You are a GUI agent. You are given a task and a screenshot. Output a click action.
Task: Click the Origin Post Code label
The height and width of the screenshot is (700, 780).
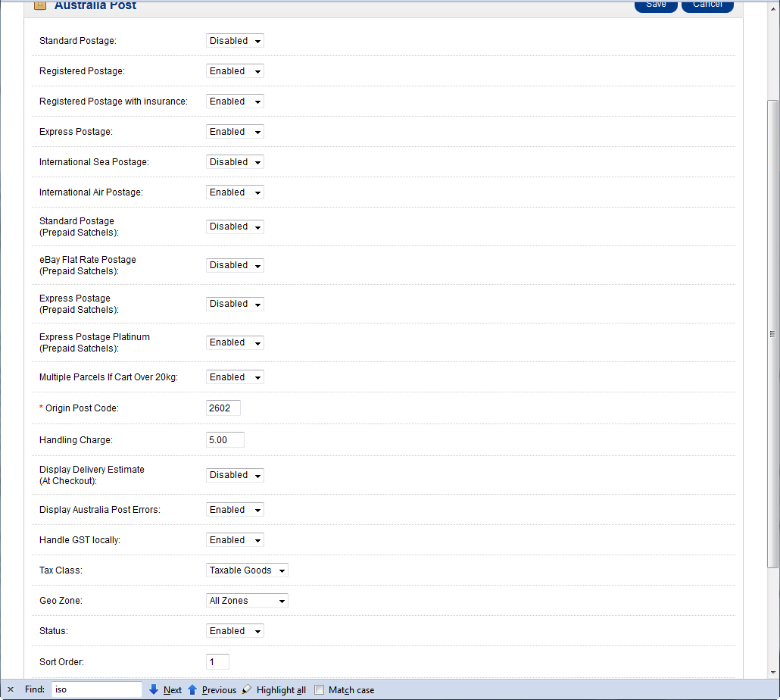click(x=82, y=408)
